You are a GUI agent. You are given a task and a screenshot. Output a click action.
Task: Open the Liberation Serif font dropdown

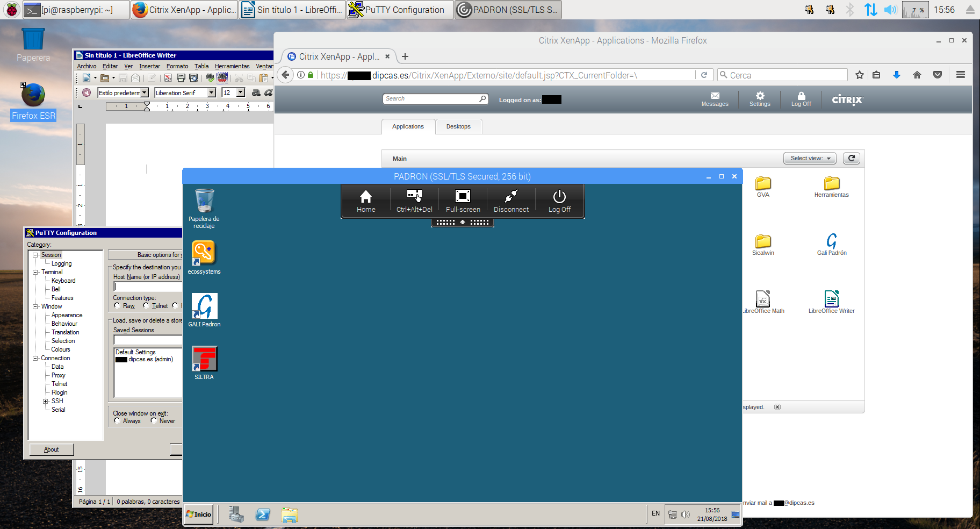point(212,92)
